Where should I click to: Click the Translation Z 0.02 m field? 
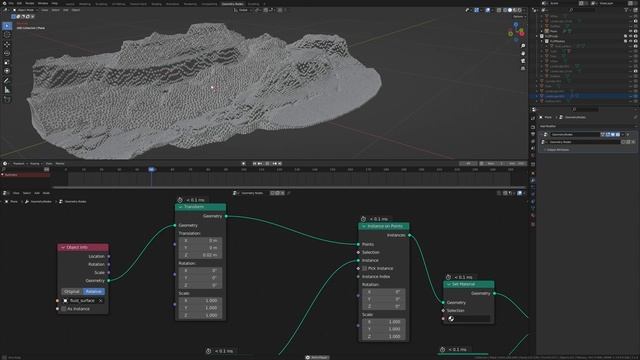pyautogui.click(x=200, y=255)
